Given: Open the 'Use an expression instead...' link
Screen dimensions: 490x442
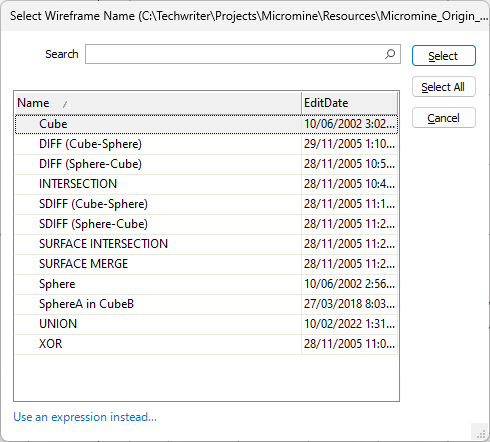Looking at the screenshot, I should click(85, 417).
